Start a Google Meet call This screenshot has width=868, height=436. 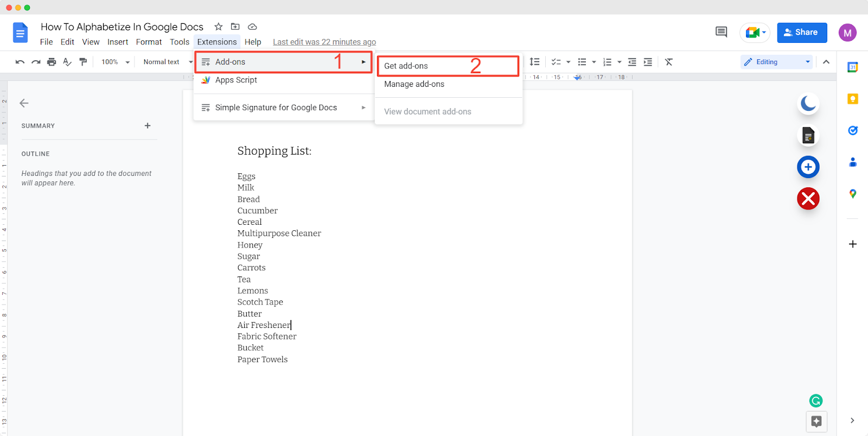pos(755,33)
